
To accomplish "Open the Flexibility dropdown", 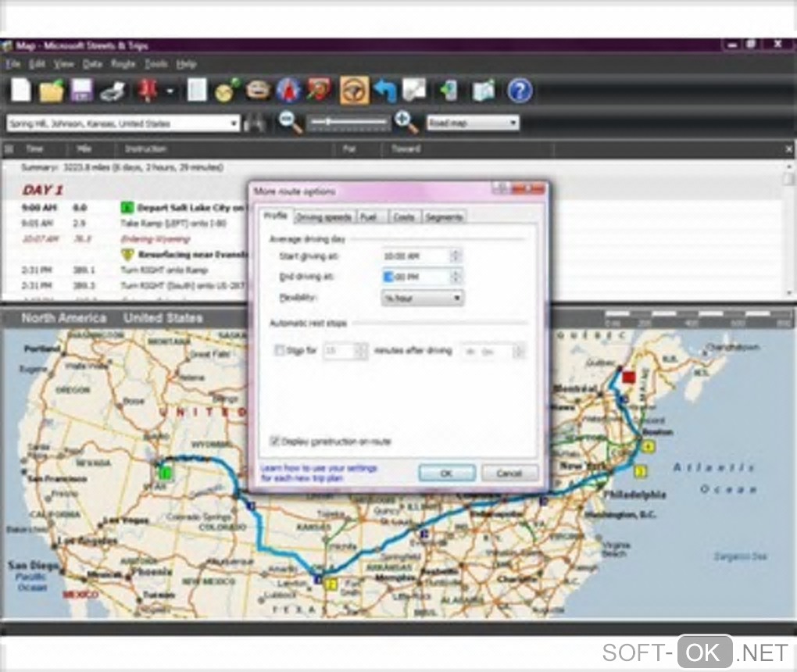I will pyautogui.click(x=422, y=298).
